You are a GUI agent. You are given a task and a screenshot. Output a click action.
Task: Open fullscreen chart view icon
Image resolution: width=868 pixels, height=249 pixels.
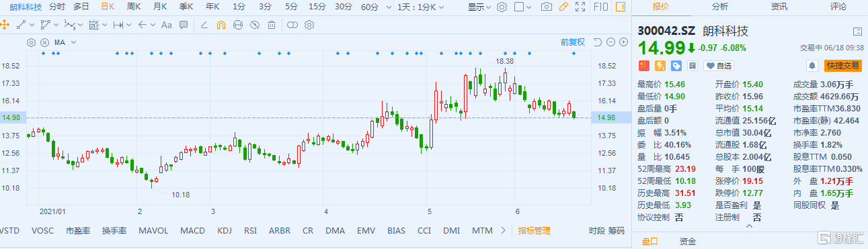click(x=581, y=7)
